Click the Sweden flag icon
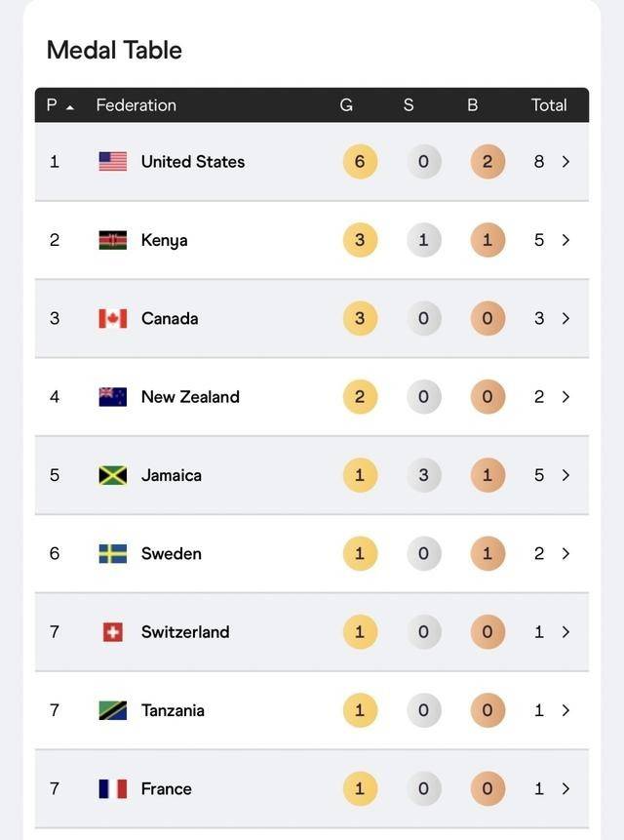This screenshot has width=624, height=840. (113, 554)
